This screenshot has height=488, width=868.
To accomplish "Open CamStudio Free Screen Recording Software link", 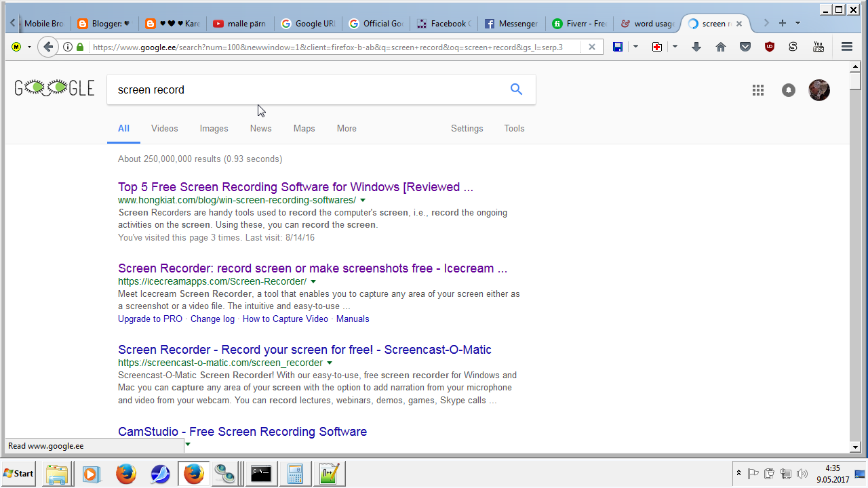I will click(242, 432).
